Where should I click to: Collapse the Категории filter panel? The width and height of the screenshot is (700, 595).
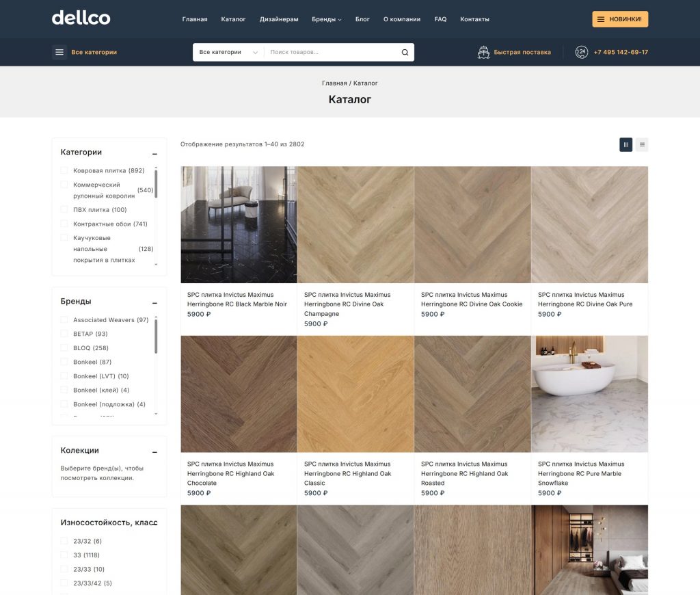(x=154, y=154)
